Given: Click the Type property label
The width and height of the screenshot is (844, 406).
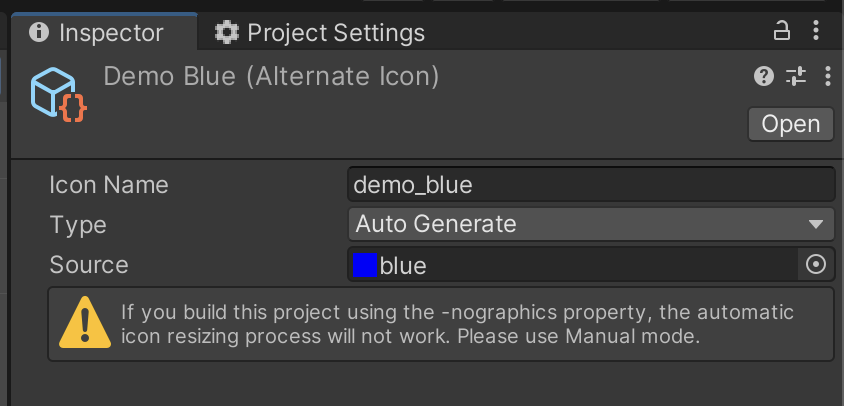Looking at the screenshot, I should (x=78, y=225).
